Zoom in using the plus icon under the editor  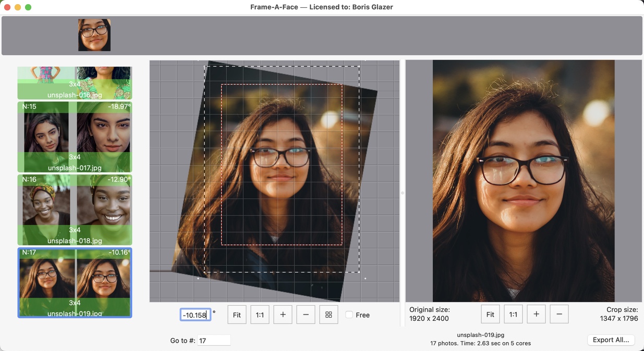click(x=283, y=315)
